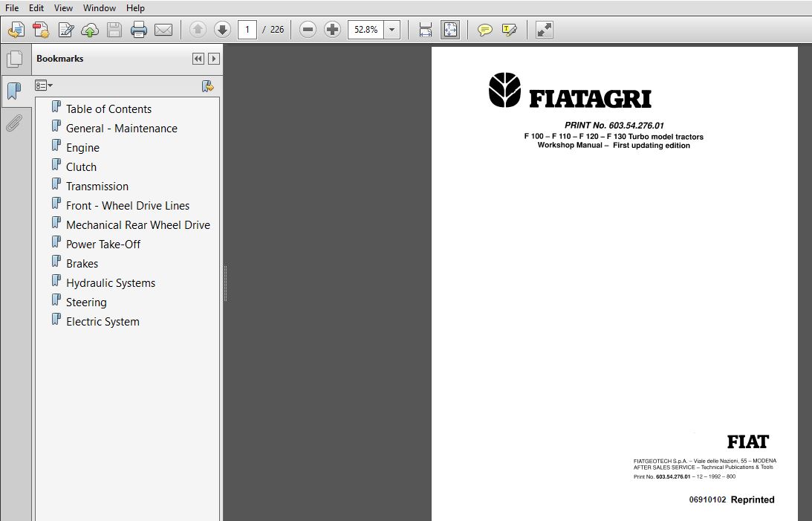Click the pane divider grip handle

point(225,283)
